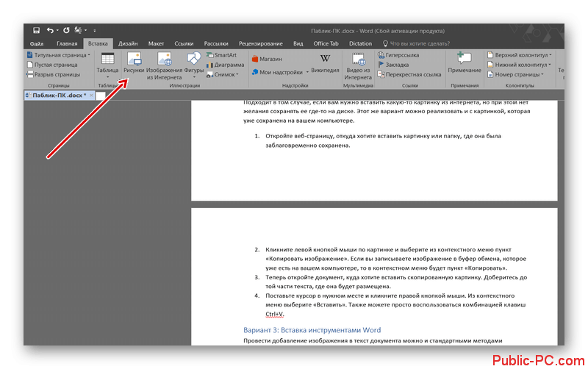Select the Вставка ribbon tab
This screenshot has width=588, height=369.
pyautogui.click(x=98, y=43)
